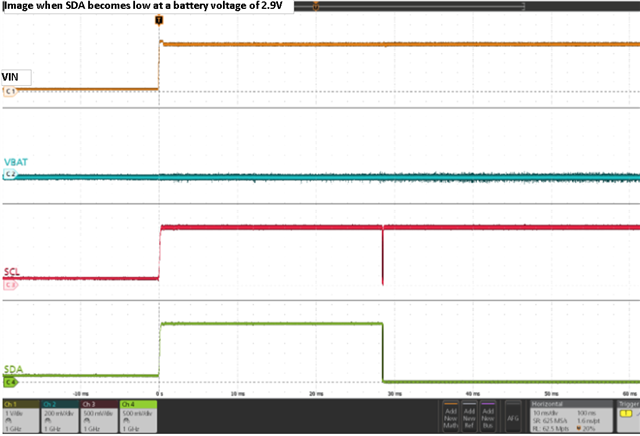Image resolution: width=640 pixels, height=436 pixels.
Task: Click the image caption about SDA low
Action: click(x=143, y=6)
